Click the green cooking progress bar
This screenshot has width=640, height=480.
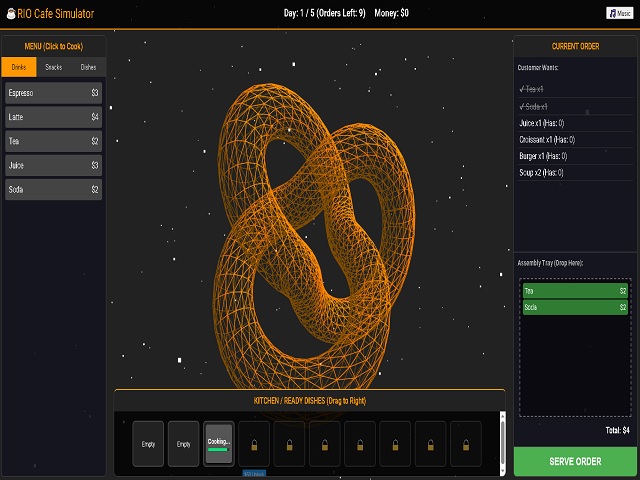(219, 450)
